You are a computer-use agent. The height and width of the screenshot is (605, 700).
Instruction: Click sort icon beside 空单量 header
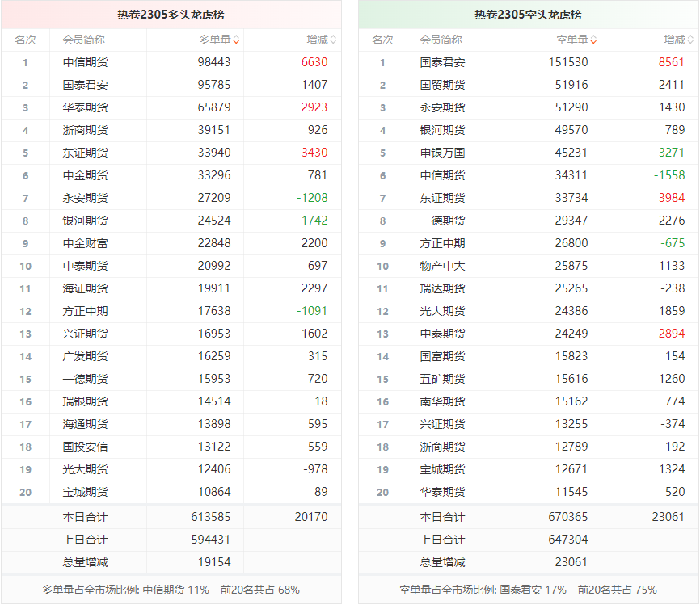593,40
